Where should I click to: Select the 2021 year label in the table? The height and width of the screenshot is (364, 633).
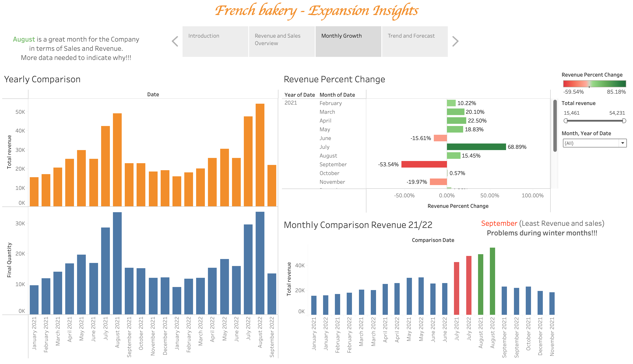291,103
